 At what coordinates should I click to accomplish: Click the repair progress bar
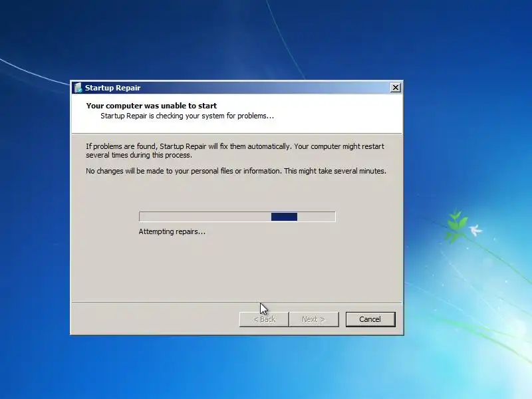pos(237,217)
